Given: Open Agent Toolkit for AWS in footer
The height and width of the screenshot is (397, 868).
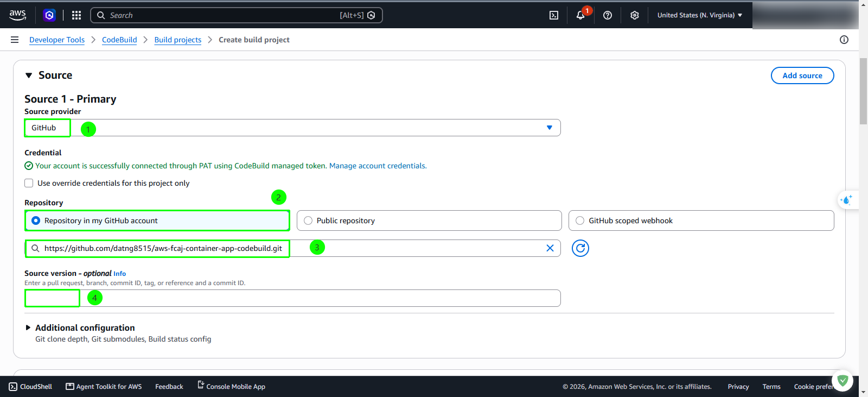Looking at the screenshot, I should point(104,387).
